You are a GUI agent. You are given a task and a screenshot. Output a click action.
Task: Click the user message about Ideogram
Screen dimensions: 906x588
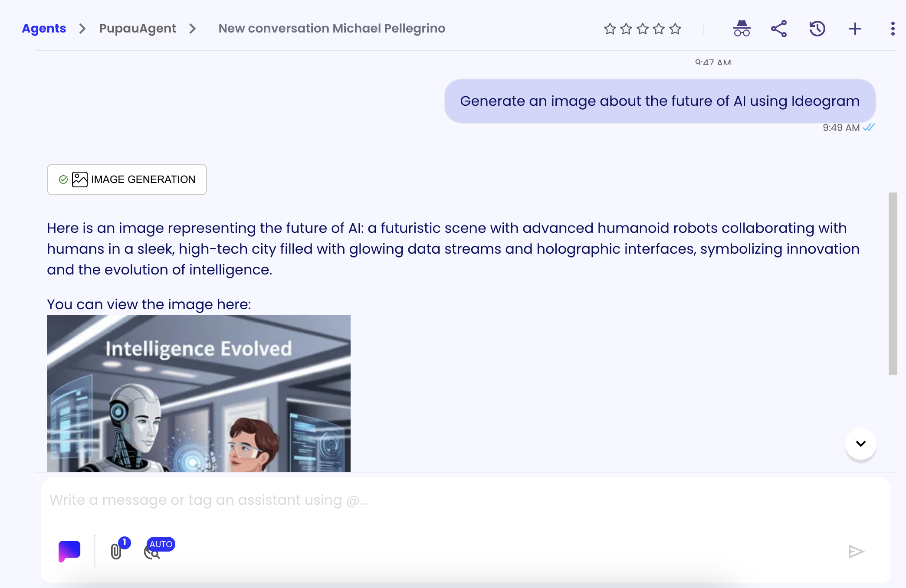(660, 101)
